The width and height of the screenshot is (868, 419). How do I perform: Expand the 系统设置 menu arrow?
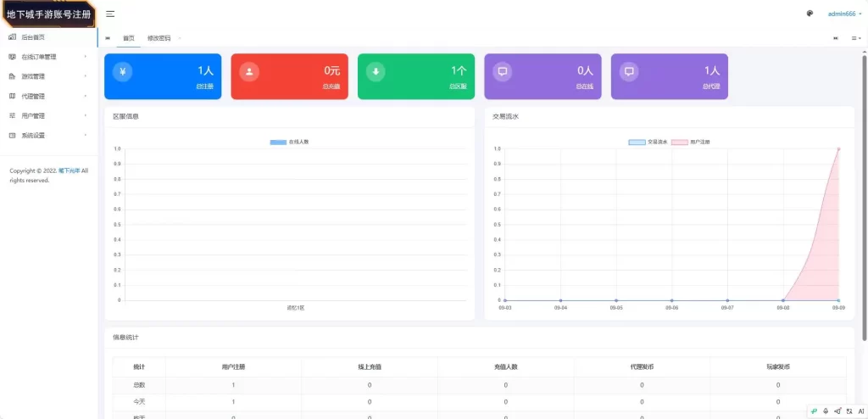click(x=86, y=135)
